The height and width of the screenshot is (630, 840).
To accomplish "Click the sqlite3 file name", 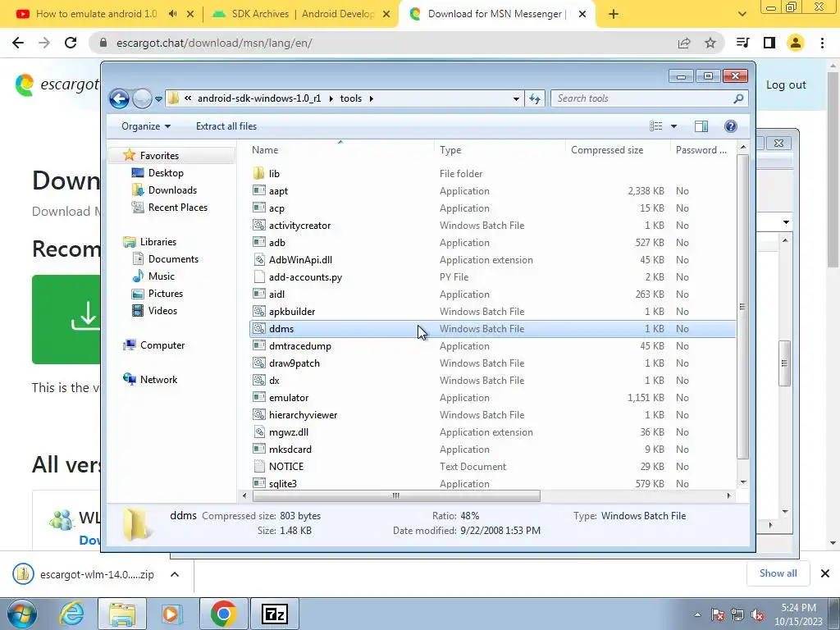I will coord(283,484).
